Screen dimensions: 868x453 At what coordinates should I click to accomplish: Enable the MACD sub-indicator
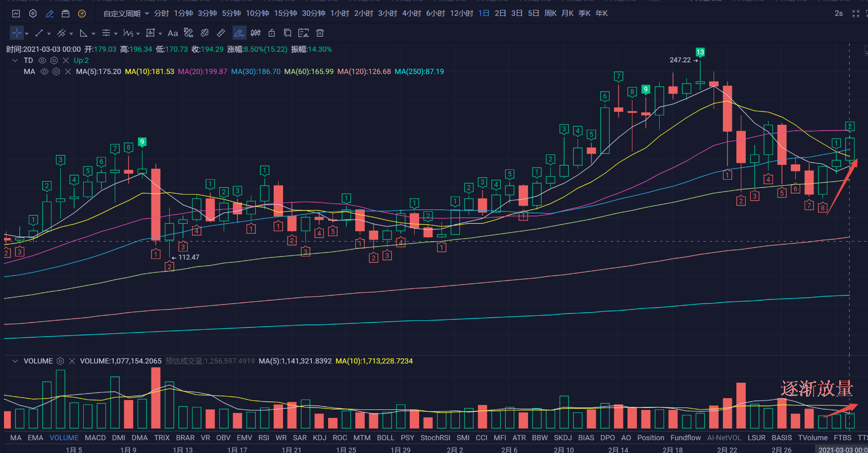tap(96, 438)
